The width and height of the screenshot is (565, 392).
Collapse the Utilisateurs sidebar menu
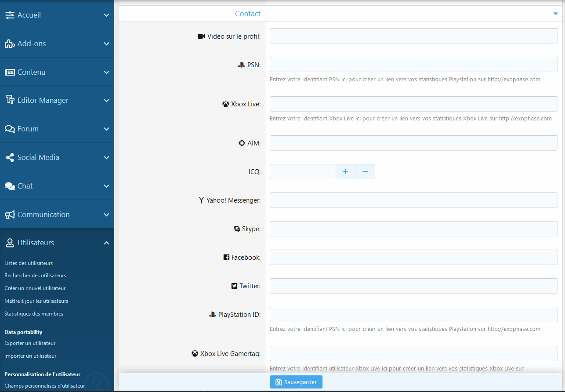[x=106, y=243]
